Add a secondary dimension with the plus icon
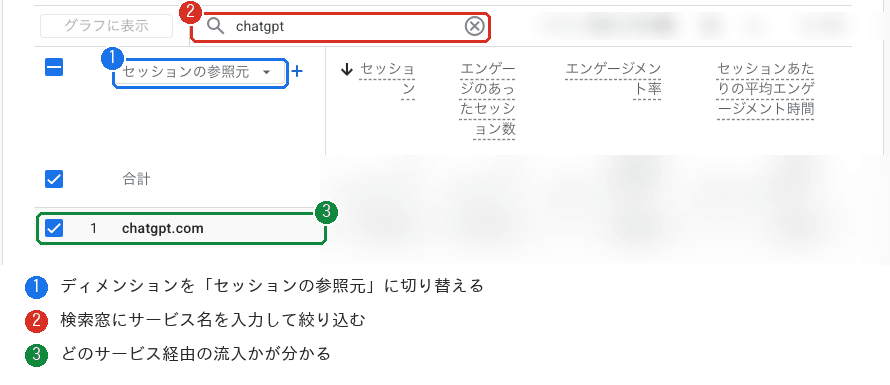890x385 pixels. coord(297,72)
